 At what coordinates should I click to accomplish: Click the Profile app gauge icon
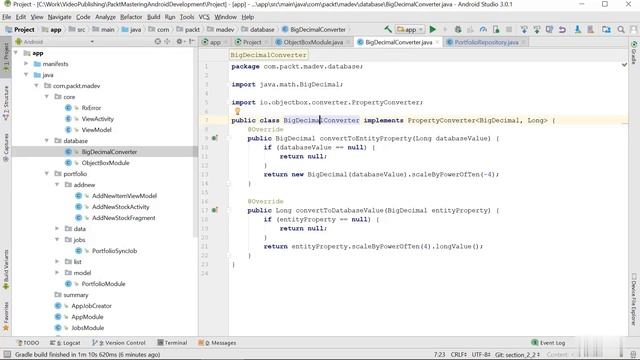[483, 29]
